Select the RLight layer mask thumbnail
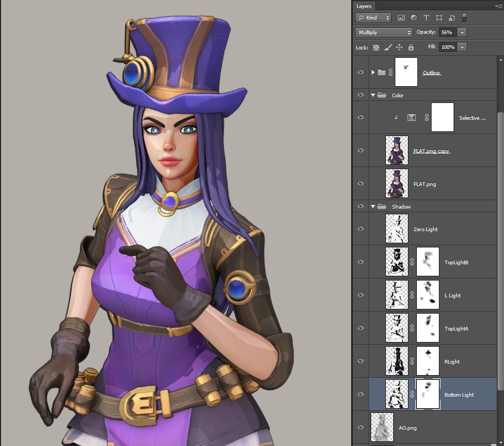The width and height of the screenshot is (504, 446). (x=428, y=361)
